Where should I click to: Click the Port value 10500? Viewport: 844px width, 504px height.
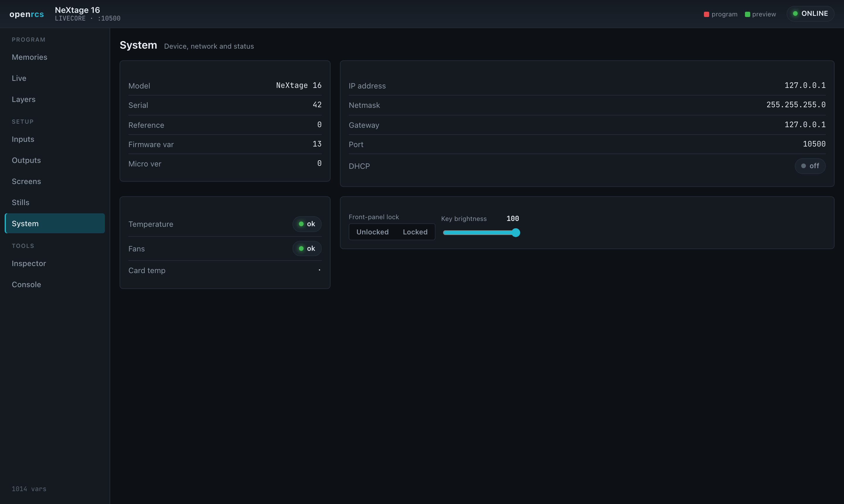coord(814,144)
